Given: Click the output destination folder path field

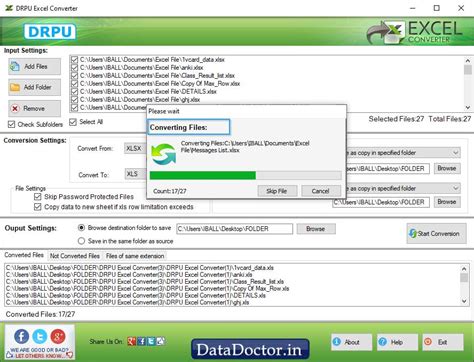Looking at the screenshot, I should [x=235, y=229].
